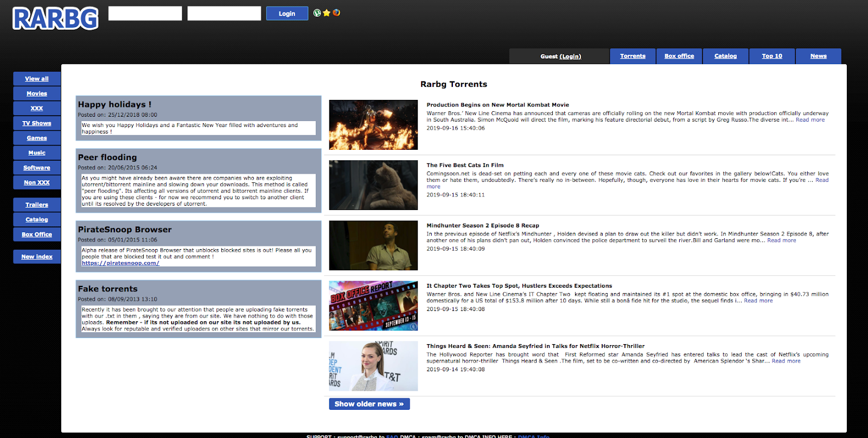Open Box Office in the left sidebar

click(x=37, y=234)
